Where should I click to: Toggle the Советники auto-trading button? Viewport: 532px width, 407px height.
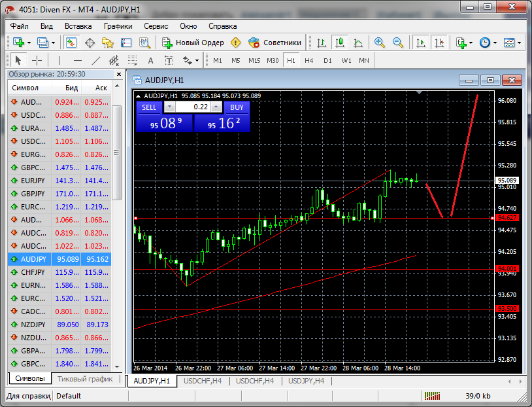[x=274, y=43]
